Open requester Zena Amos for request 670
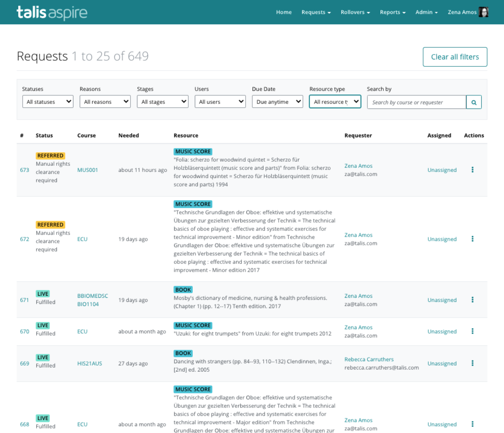The image size is (504, 433). pyautogui.click(x=358, y=327)
